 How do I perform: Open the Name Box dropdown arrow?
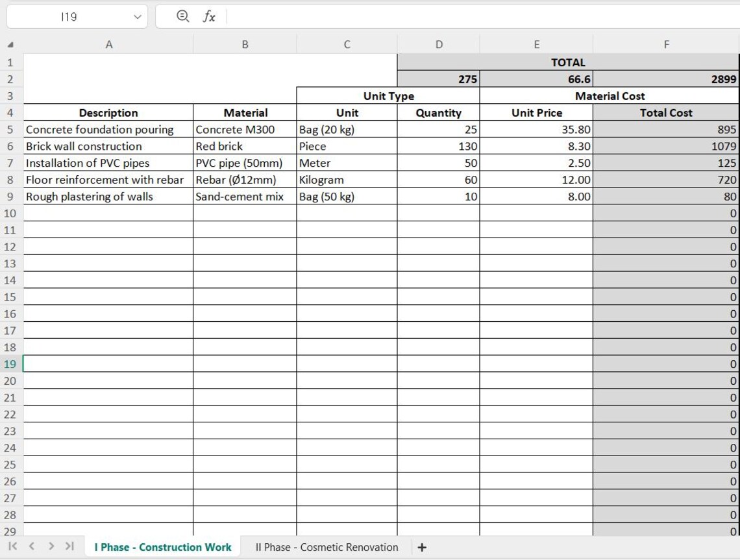point(136,16)
